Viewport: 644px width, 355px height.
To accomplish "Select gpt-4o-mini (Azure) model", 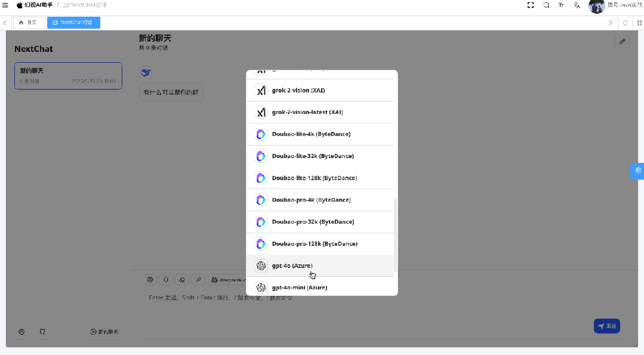I will 320,288.
